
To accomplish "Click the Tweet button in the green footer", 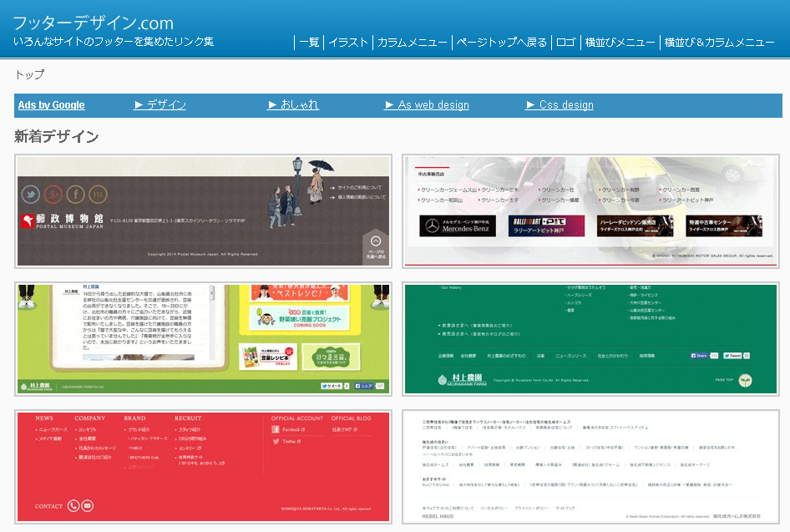I will [732, 356].
